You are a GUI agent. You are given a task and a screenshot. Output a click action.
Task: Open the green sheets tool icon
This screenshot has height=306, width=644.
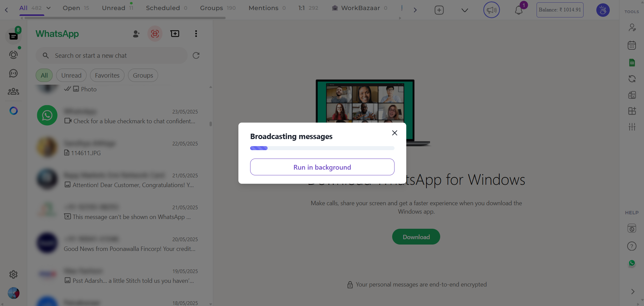(632, 62)
